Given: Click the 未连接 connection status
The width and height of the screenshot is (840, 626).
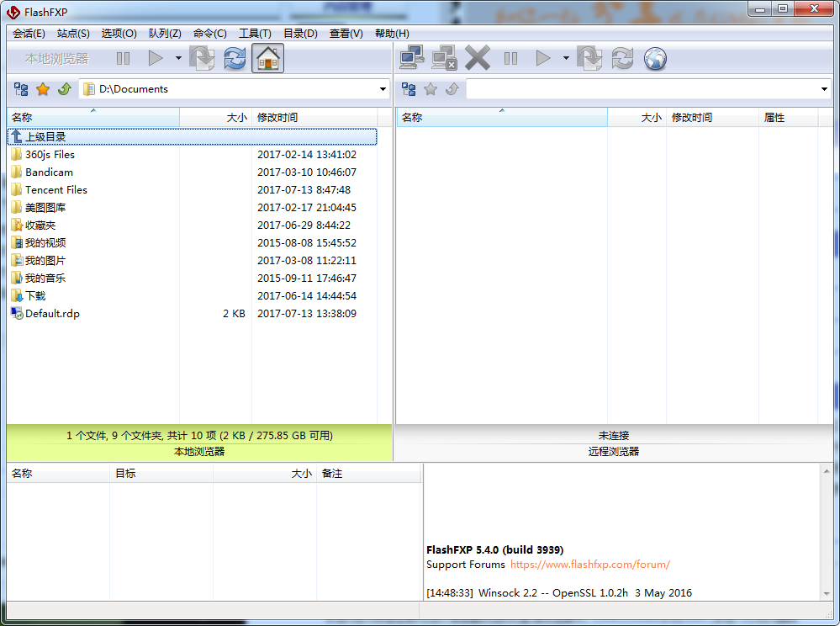Looking at the screenshot, I should point(614,436).
